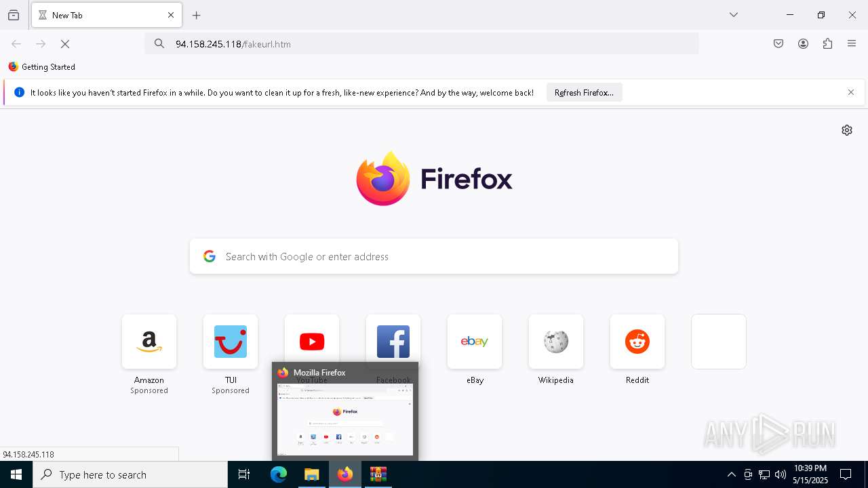This screenshot has height=488, width=868.
Task: Click the search magnifier in address bar
Action: point(159,44)
